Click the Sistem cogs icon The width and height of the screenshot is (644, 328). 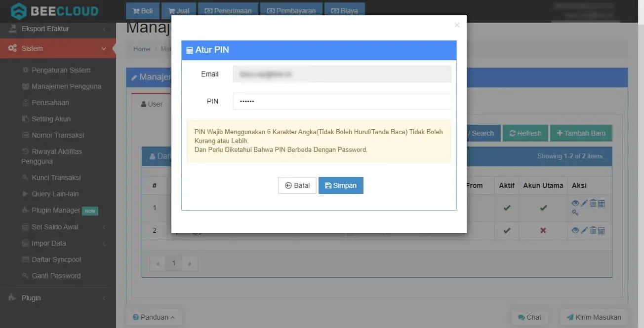tap(13, 48)
